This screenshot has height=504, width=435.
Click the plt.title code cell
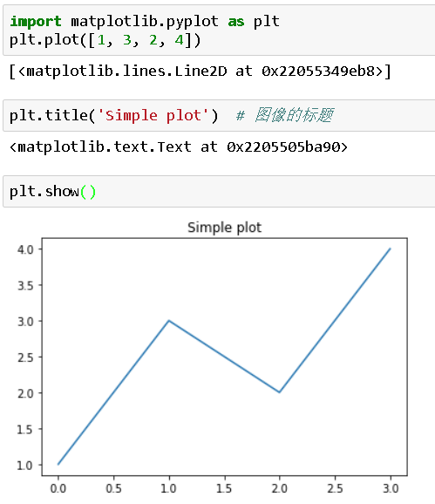219,115
